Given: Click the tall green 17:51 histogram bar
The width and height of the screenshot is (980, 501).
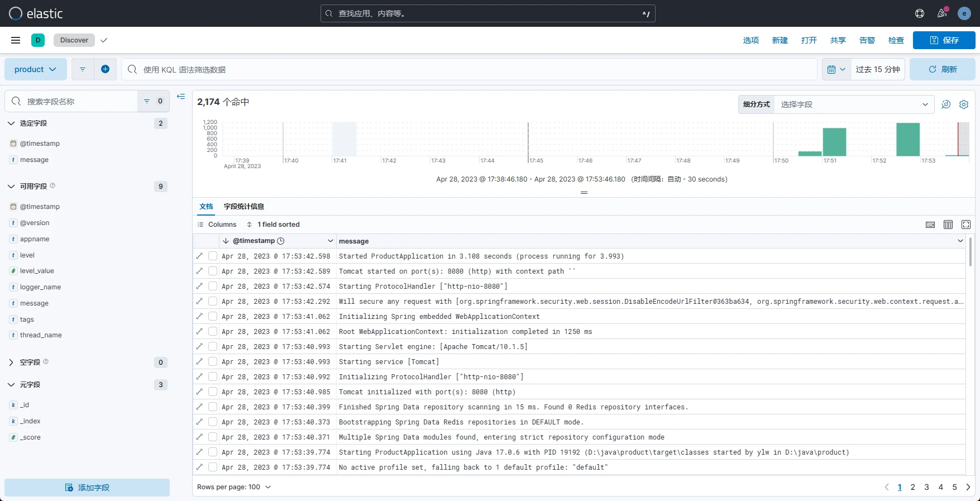Looking at the screenshot, I should [x=834, y=142].
